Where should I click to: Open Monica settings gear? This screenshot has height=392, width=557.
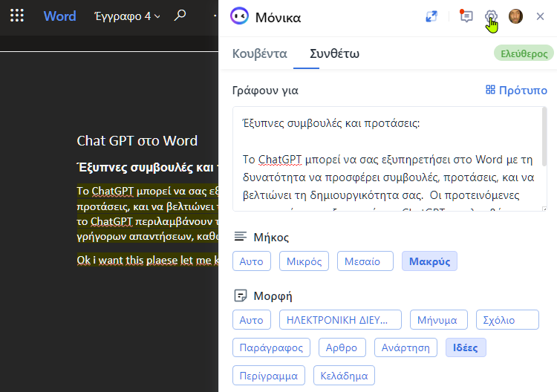[x=491, y=16]
